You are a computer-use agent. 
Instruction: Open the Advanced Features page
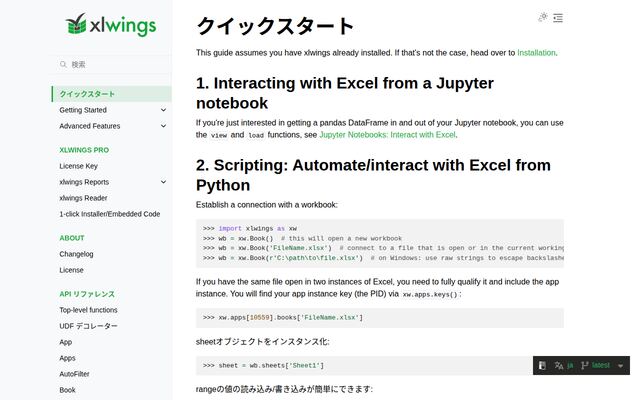(x=90, y=126)
